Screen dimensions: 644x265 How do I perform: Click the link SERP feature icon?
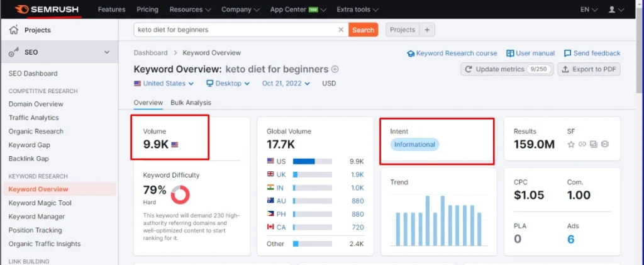[582, 144]
